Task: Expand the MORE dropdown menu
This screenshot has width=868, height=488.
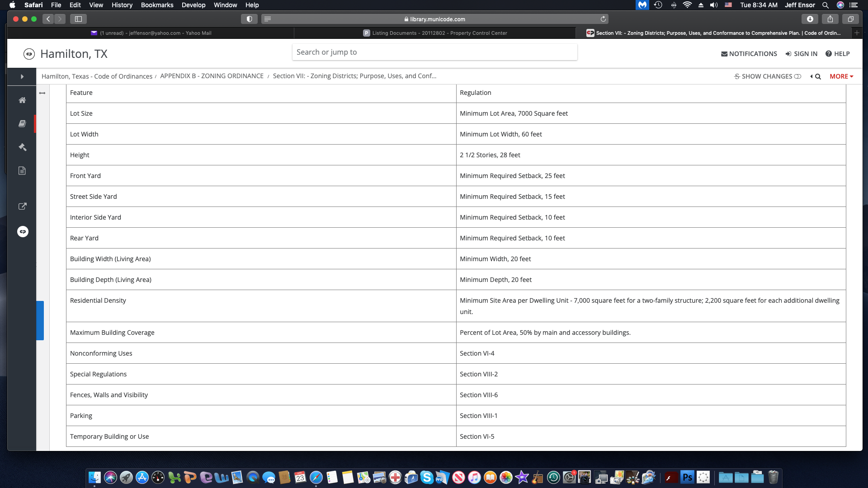Action: coord(841,76)
